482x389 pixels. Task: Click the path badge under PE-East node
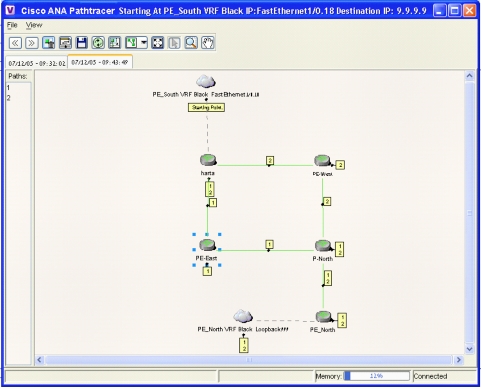point(207,271)
